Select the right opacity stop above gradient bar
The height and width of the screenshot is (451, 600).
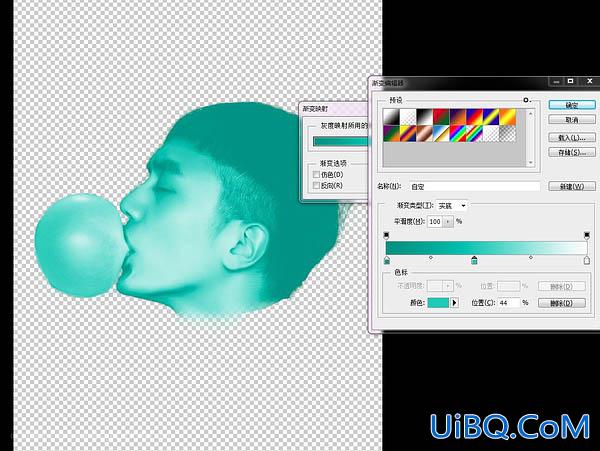pyautogui.click(x=587, y=234)
